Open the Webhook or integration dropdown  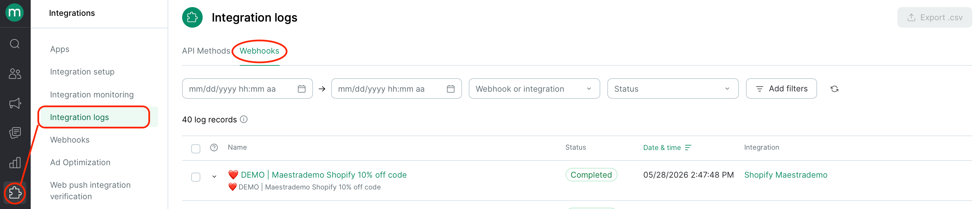[x=534, y=89]
